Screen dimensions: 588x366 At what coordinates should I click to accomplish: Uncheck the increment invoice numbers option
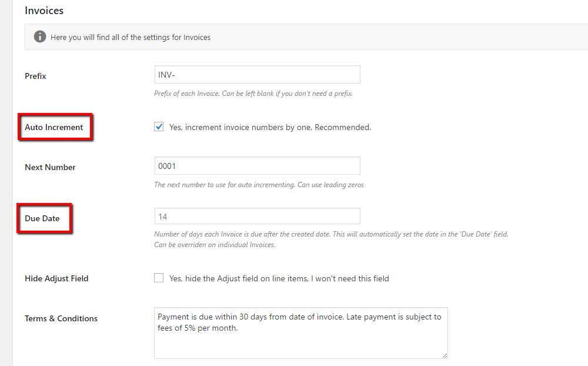point(159,126)
